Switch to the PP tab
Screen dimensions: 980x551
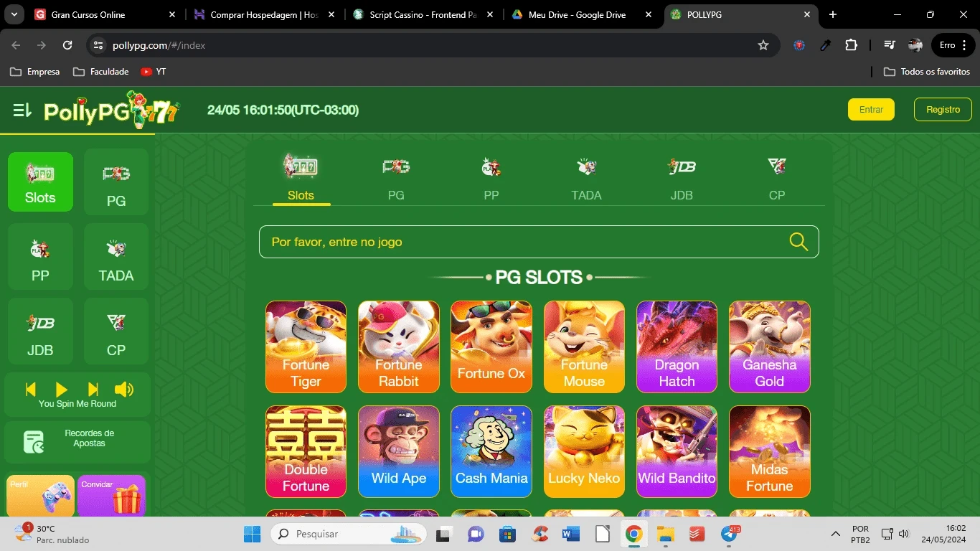pyautogui.click(x=491, y=178)
